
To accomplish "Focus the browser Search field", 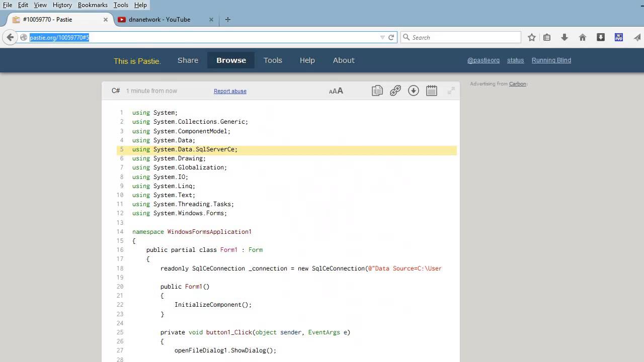I will click(460, 37).
